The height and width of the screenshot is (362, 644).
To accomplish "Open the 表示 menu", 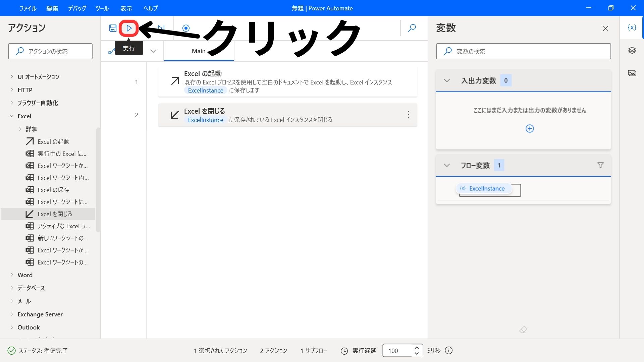I will coord(126,8).
